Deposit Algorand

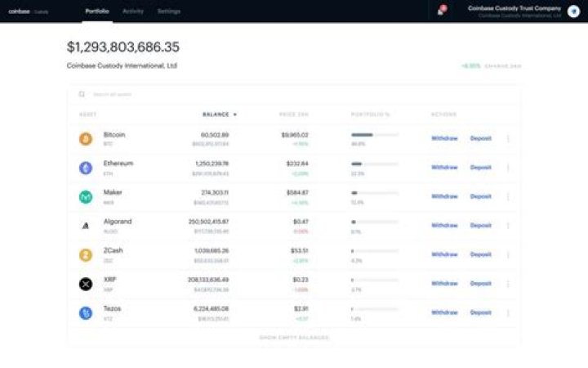(x=481, y=226)
